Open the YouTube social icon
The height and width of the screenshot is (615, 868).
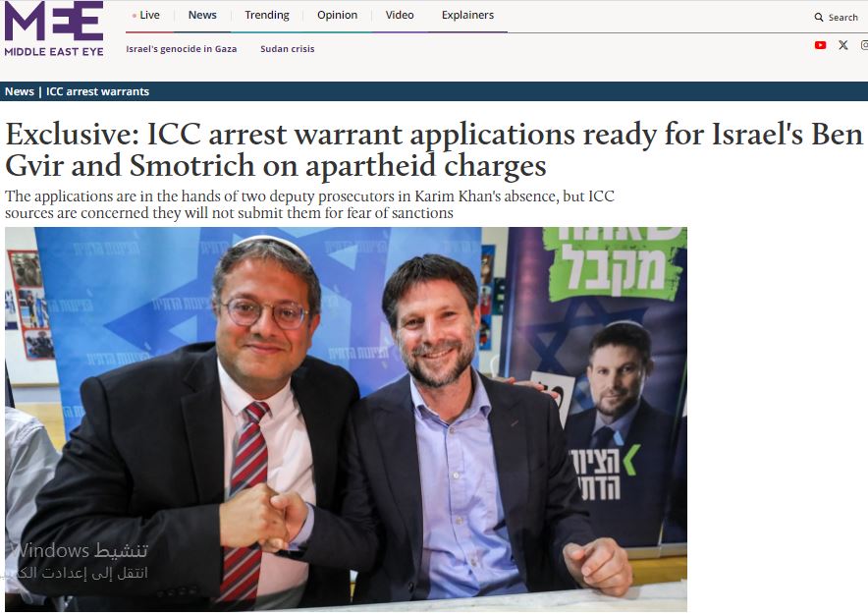[x=821, y=45]
